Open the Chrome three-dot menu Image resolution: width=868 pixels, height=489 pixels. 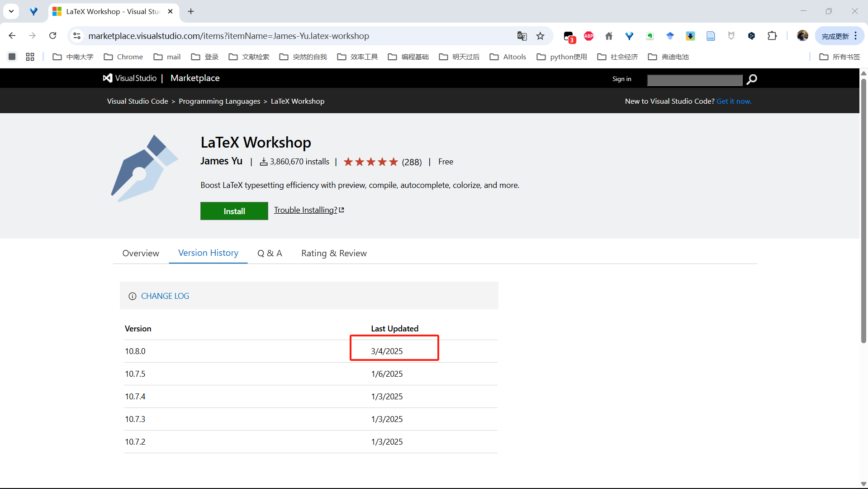(x=856, y=36)
